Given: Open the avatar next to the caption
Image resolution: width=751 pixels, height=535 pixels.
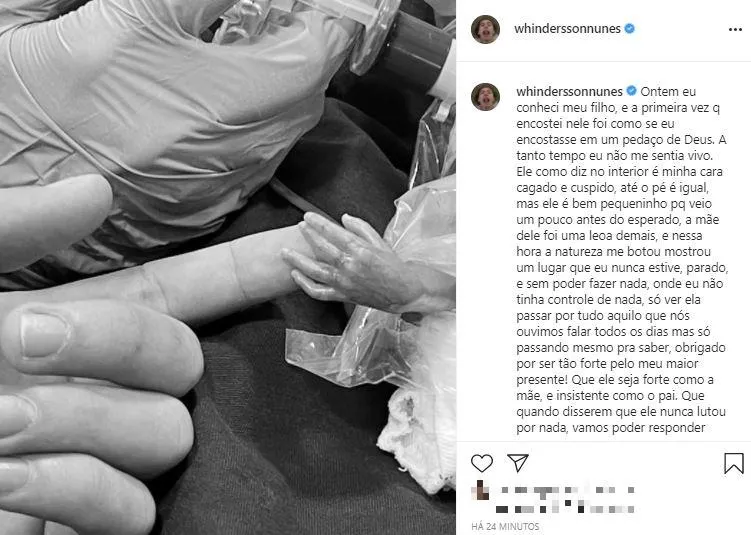Looking at the screenshot, I should [485, 96].
